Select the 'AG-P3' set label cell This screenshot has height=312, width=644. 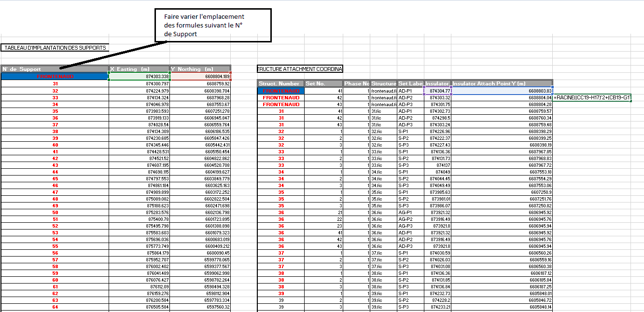[x=410, y=226]
